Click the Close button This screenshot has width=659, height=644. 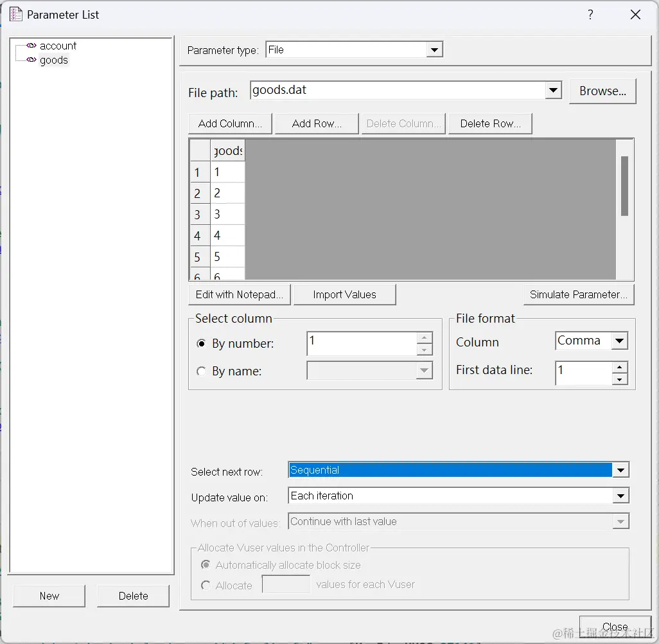[615, 627]
